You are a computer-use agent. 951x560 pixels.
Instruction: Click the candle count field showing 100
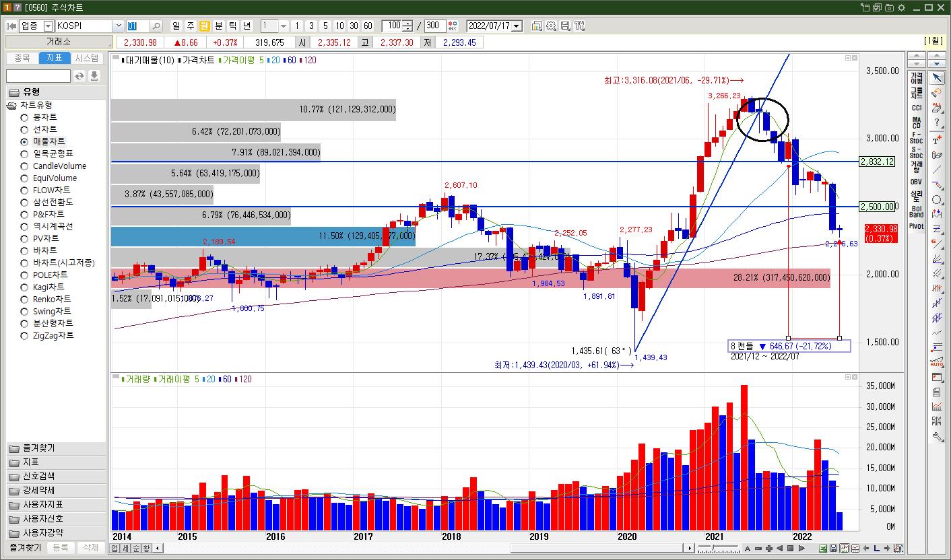pyautogui.click(x=392, y=26)
